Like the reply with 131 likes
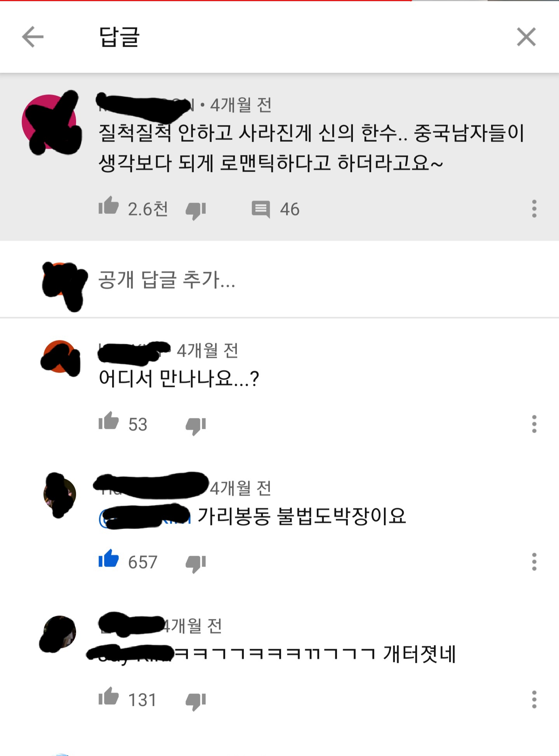 click(x=108, y=697)
